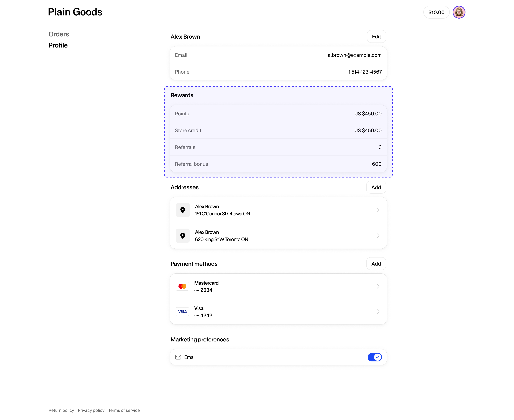The height and width of the screenshot is (420, 514).
Task: Click the Store credit row label
Action: tap(188, 130)
